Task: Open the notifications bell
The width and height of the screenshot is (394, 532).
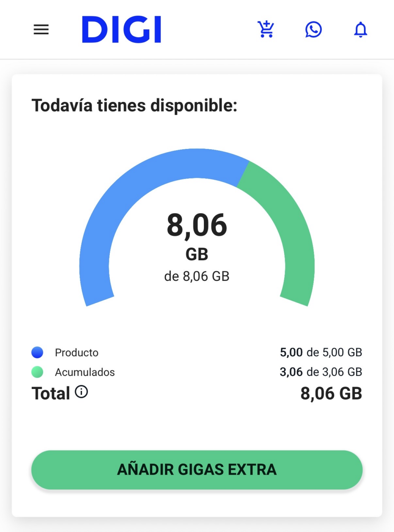Action: point(361,30)
